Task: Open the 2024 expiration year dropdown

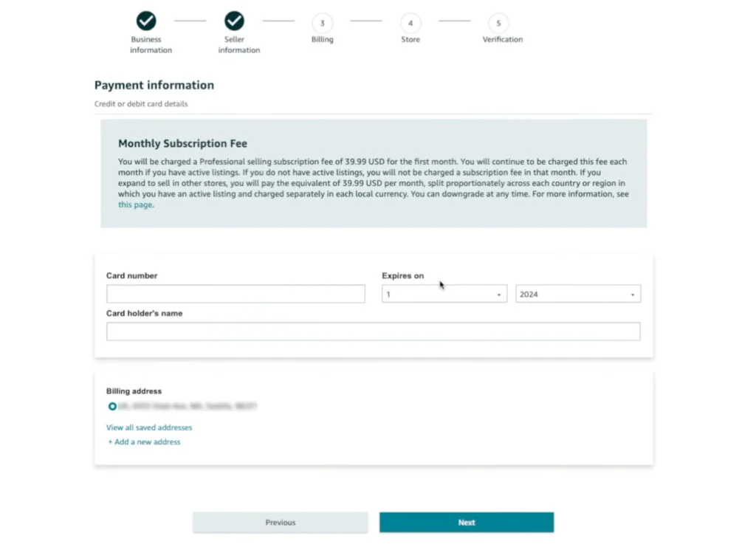Action: 578,293
